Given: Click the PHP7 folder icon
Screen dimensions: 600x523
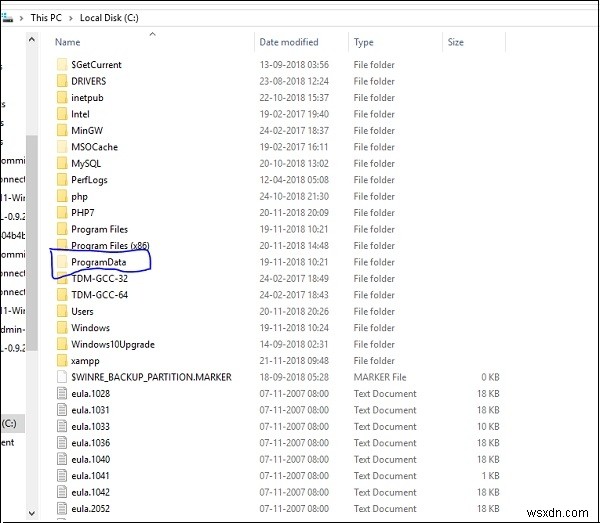Looking at the screenshot, I should click(62, 213).
